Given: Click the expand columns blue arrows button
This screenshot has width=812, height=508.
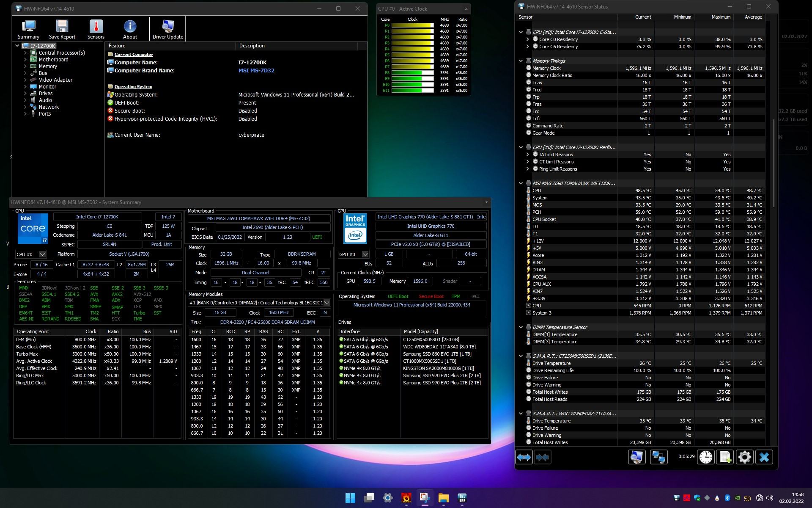Looking at the screenshot, I should 524,457.
